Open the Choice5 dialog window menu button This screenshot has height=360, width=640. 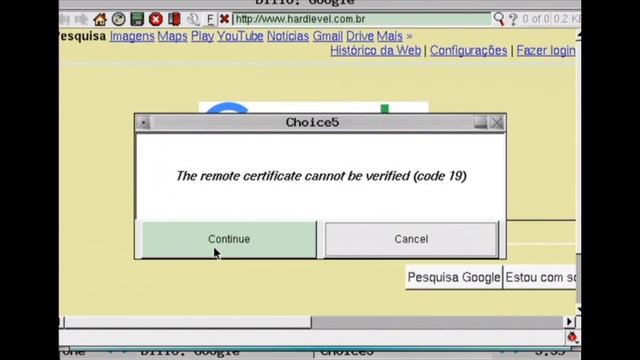click(144, 123)
